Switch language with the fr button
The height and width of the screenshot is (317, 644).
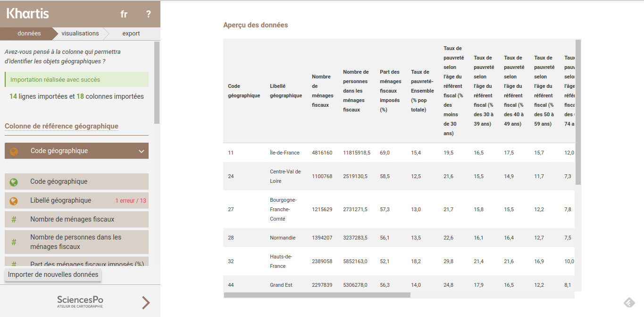tap(124, 14)
